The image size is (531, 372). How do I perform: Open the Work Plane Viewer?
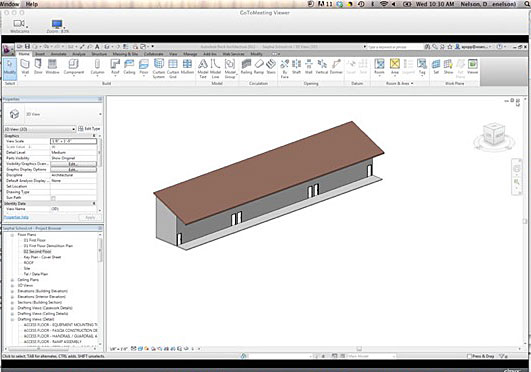click(472, 67)
